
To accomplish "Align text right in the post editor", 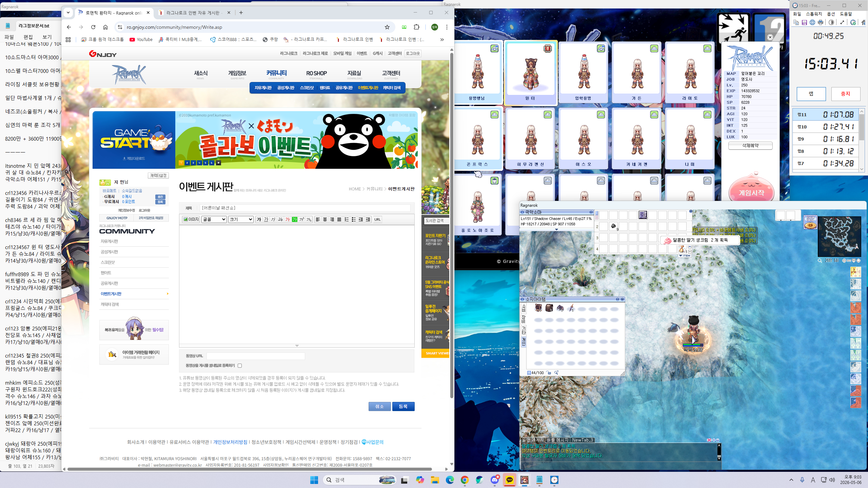I will point(332,220).
